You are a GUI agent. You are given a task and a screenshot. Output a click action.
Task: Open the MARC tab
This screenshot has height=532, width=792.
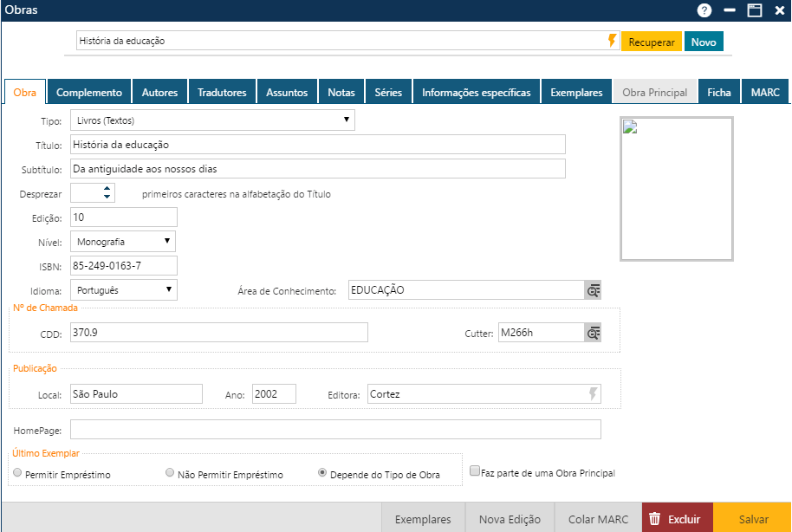(x=764, y=92)
